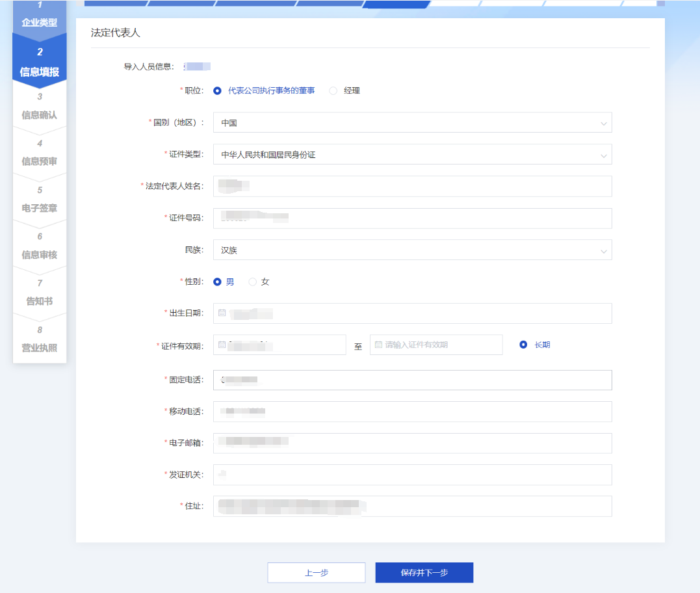Click calendar icon in 出生日期 field
The width and height of the screenshot is (700, 593).
tap(222, 313)
